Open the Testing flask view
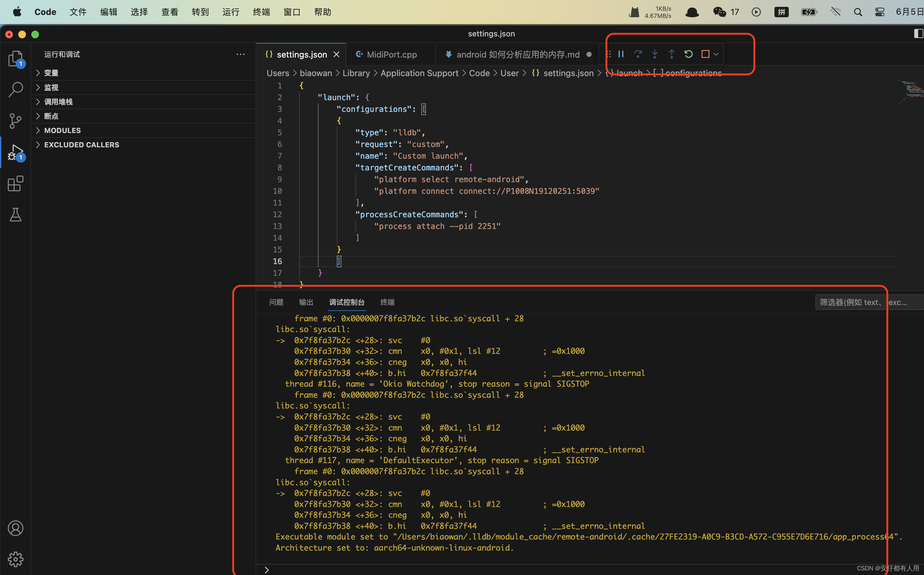The width and height of the screenshot is (924, 575). pos(15,215)
